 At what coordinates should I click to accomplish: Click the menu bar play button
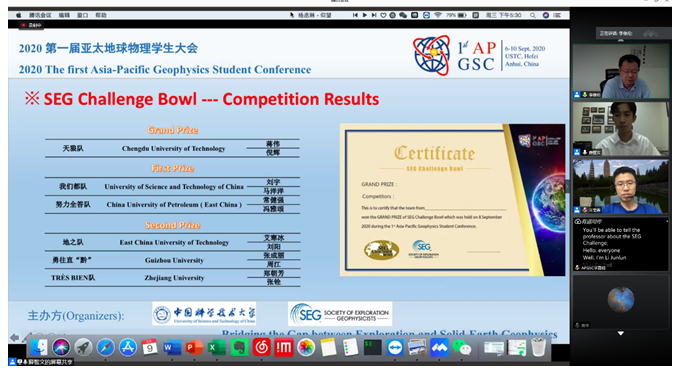point(365,15)
